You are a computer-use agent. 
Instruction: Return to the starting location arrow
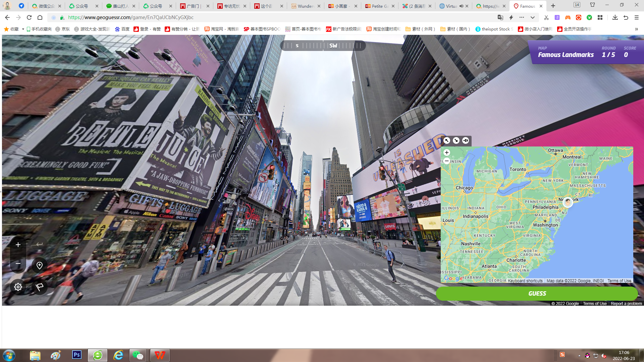point(40,244)
